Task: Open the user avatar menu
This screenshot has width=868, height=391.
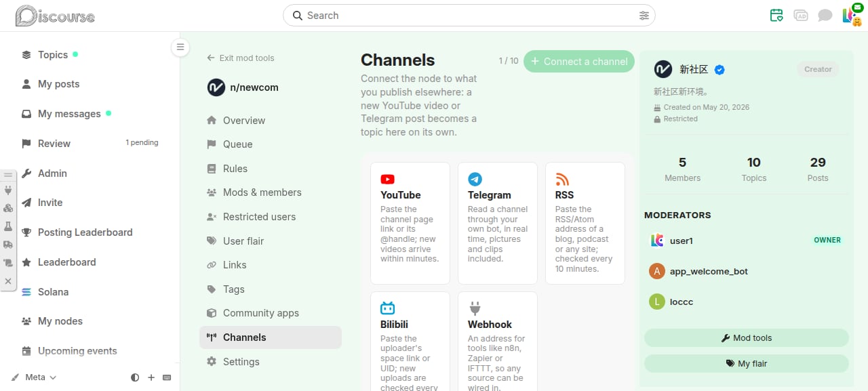Action: [x=851, y=15]
